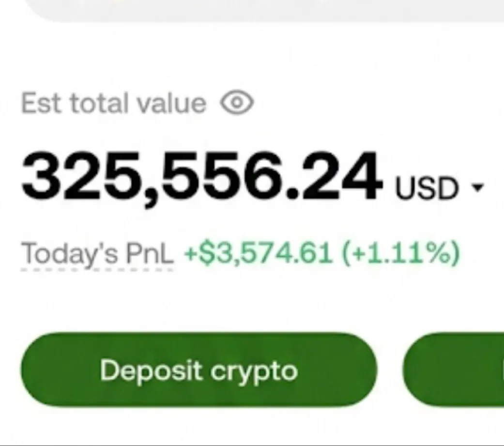Click the Est total value label
The height and width of the screenshot is (446, 504).
point(114,104)
